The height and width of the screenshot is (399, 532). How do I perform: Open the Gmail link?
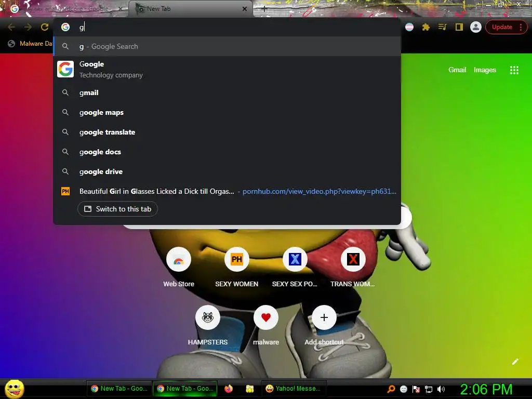click(457, 70)
